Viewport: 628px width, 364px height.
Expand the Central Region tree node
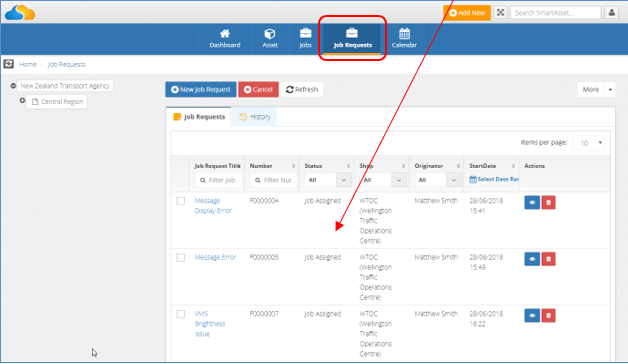click(x=22, y=101)
